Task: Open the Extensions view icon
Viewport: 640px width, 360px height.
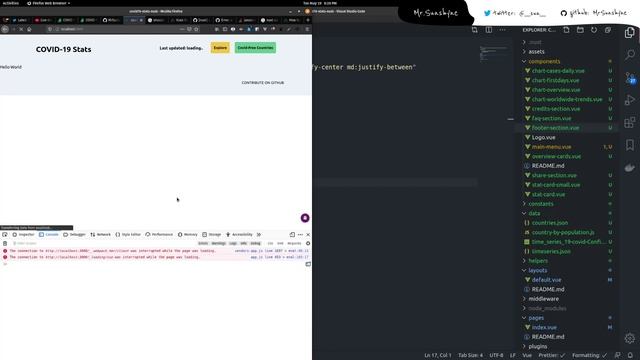Action: [x=630, y=122]
